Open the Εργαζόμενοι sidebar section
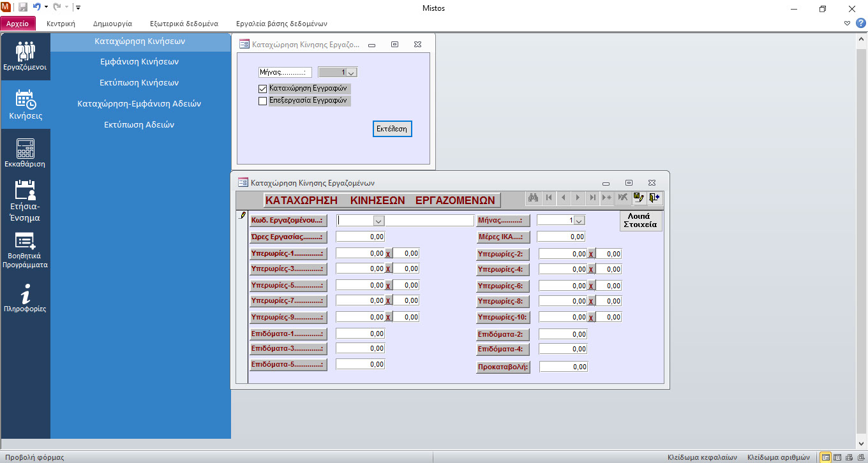Viewport: 868px width, 463px height. click(25, 56)
